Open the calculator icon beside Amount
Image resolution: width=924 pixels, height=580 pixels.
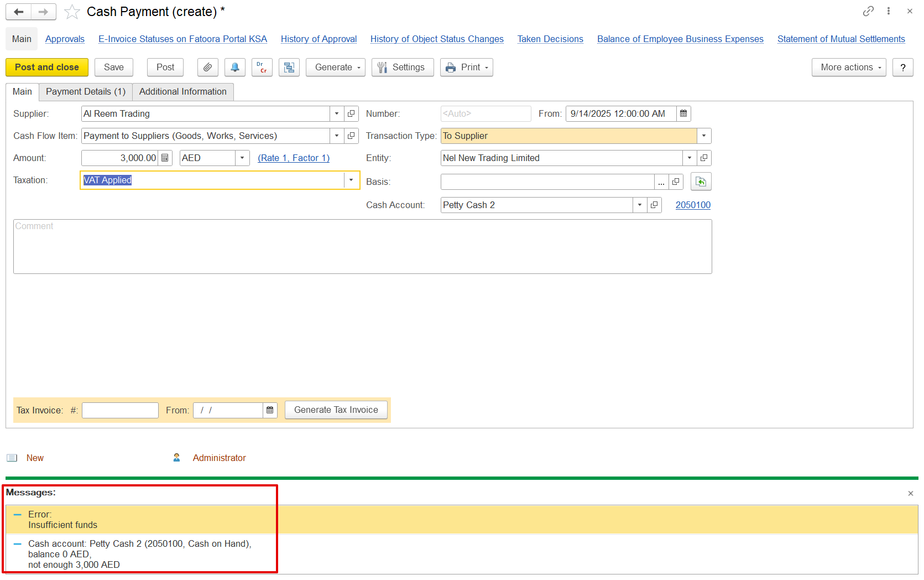click(x=165, y=158)
